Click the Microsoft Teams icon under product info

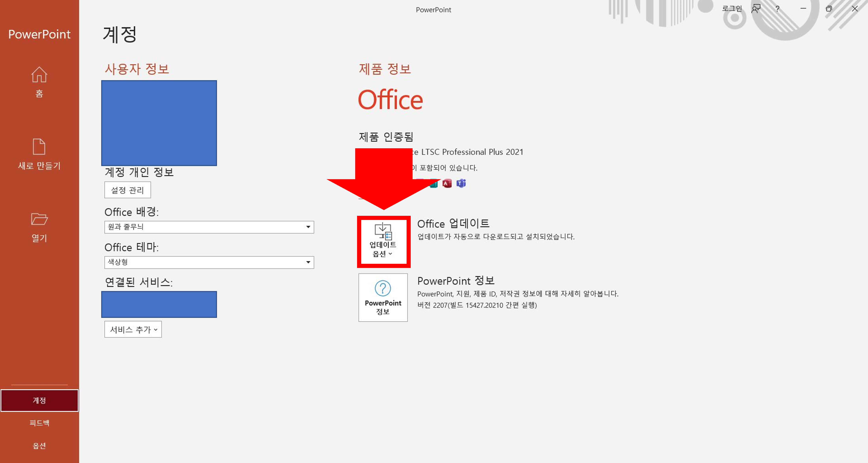pos(461,183)
